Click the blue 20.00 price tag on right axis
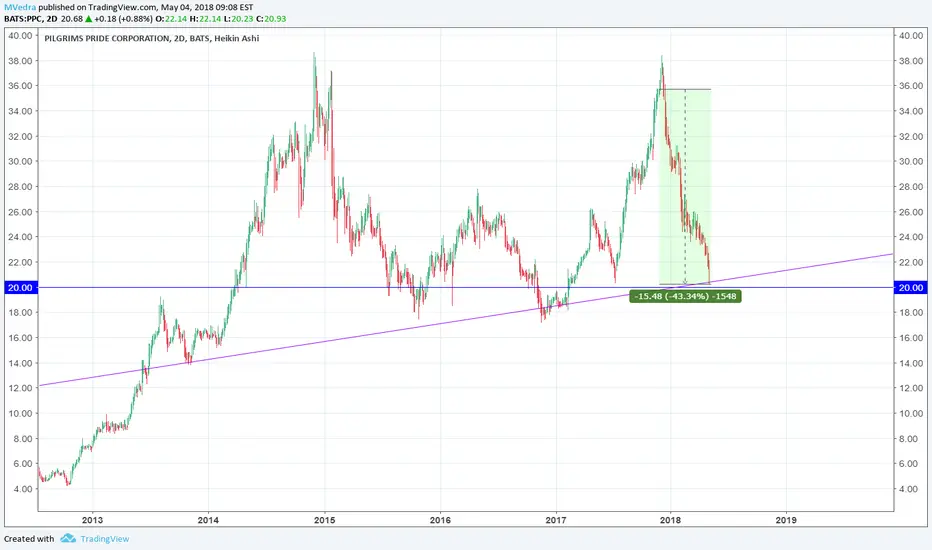The image size is (932, 550). pos(911,288)
